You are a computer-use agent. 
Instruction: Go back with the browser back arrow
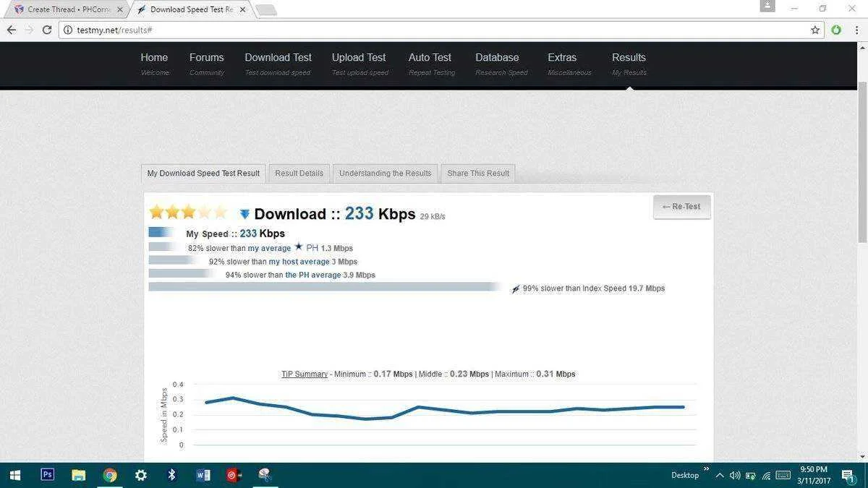(12, 30)
